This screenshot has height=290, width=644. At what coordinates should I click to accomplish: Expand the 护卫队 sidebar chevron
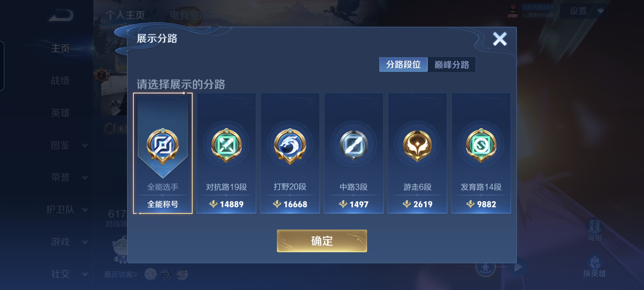85,210
